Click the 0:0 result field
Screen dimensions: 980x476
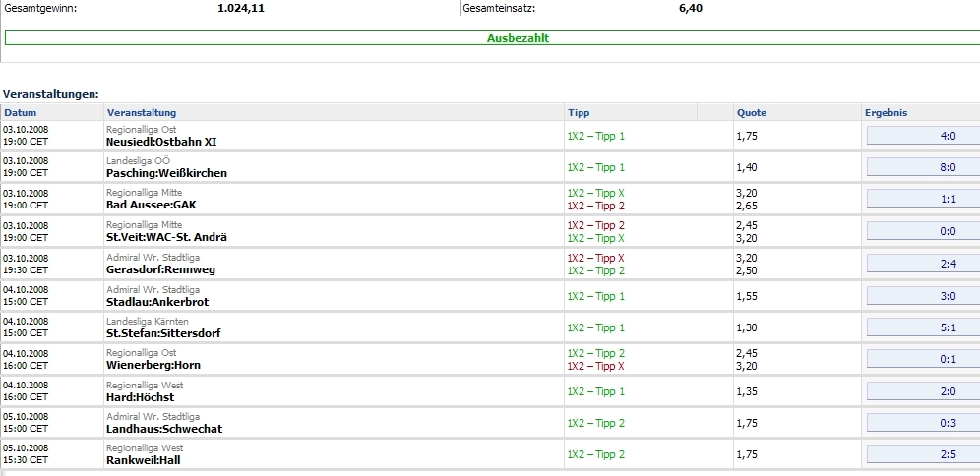[923, 231]
